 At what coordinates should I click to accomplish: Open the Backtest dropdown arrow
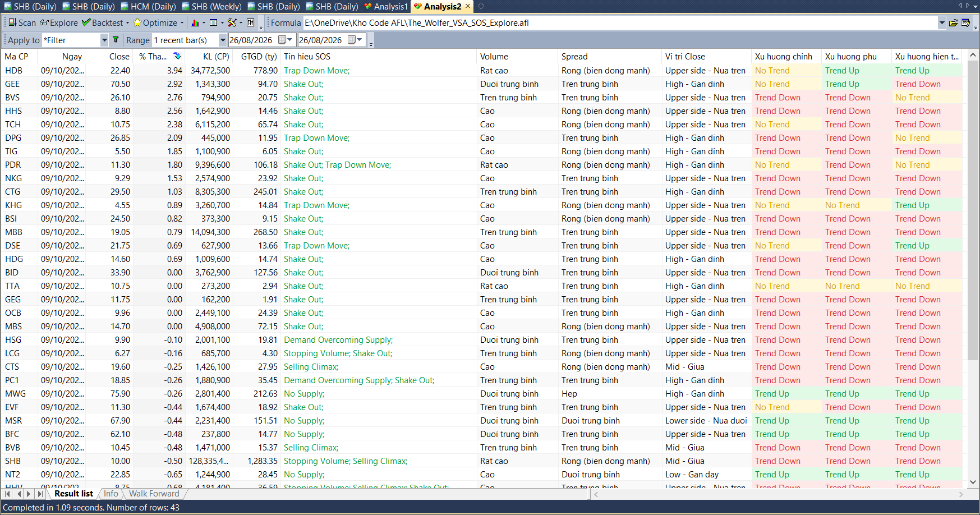(127, 23)
